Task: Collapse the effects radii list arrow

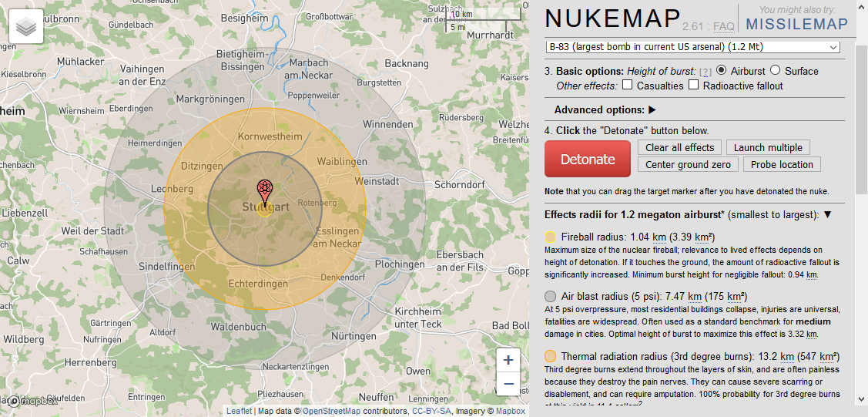Action: click(x=827, y=215)
